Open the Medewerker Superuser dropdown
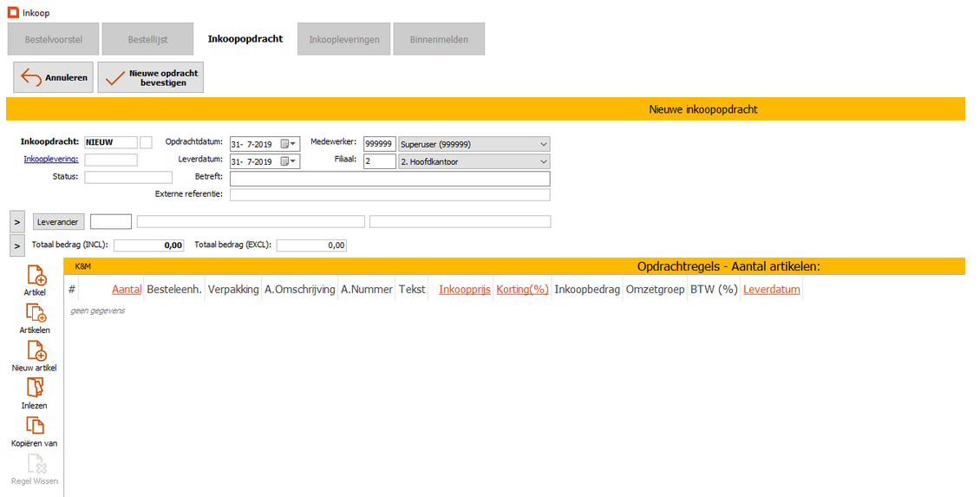The width and height of the screenshot is (980, 497). 543,144
